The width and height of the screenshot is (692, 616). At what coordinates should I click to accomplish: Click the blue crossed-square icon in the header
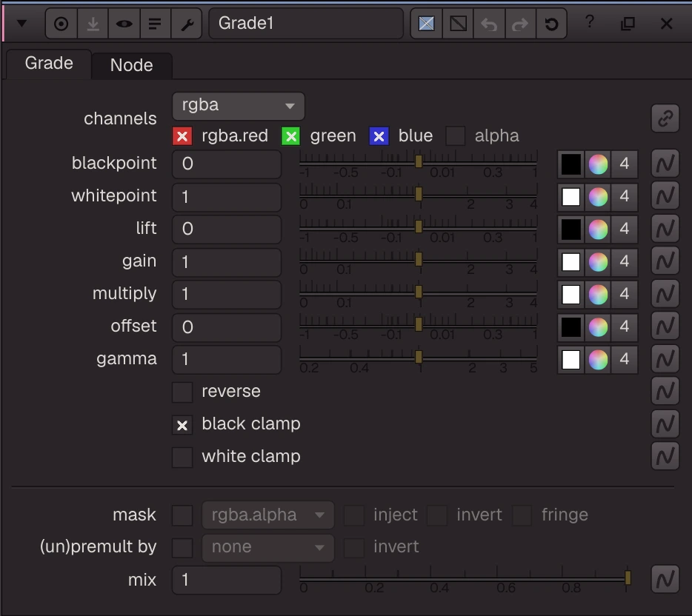(x=426, y=24)
